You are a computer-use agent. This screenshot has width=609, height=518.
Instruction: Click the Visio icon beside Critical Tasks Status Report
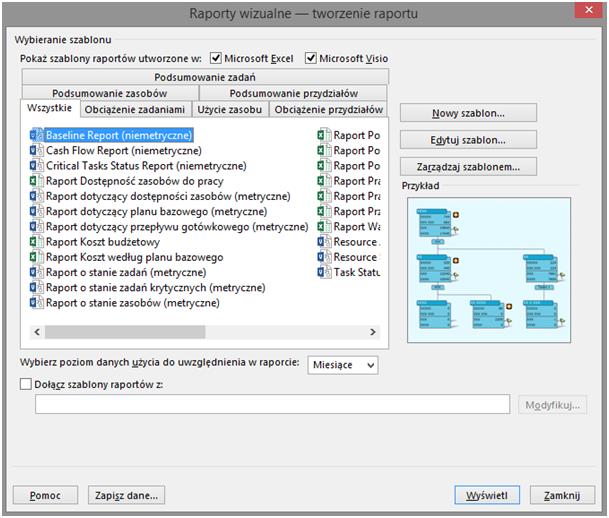(x=37, y=165)
